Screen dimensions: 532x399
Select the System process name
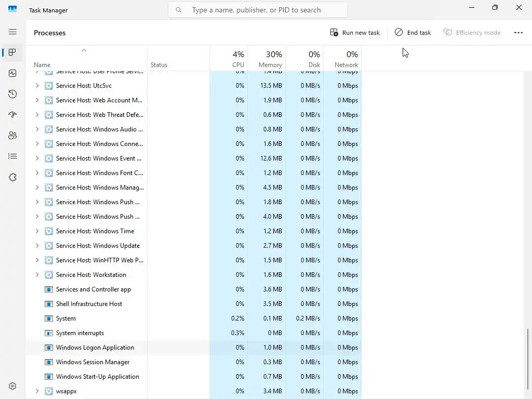coord(66,318)
